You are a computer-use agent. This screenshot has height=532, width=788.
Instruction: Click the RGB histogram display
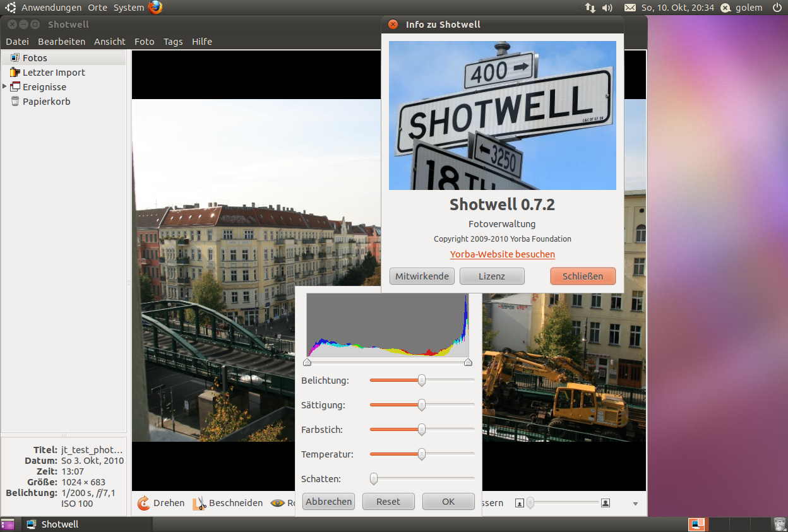coord(388,326)
